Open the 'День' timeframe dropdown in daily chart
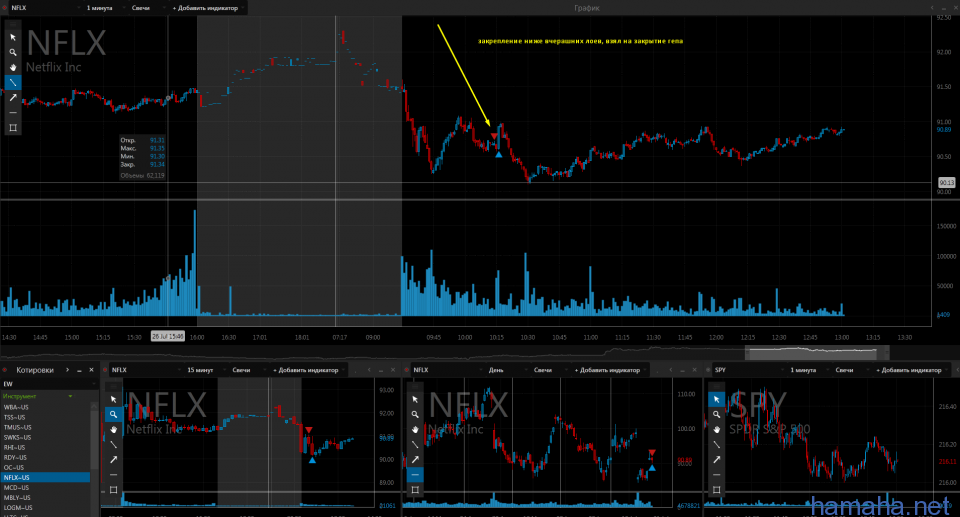The height and width of the screenshot is (517, 960). coord(495,370)
